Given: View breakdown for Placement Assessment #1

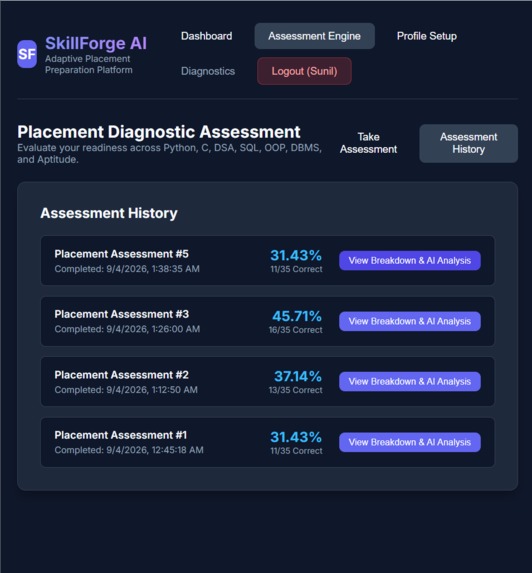Looking at the screenshot, I should pos(410,442).
